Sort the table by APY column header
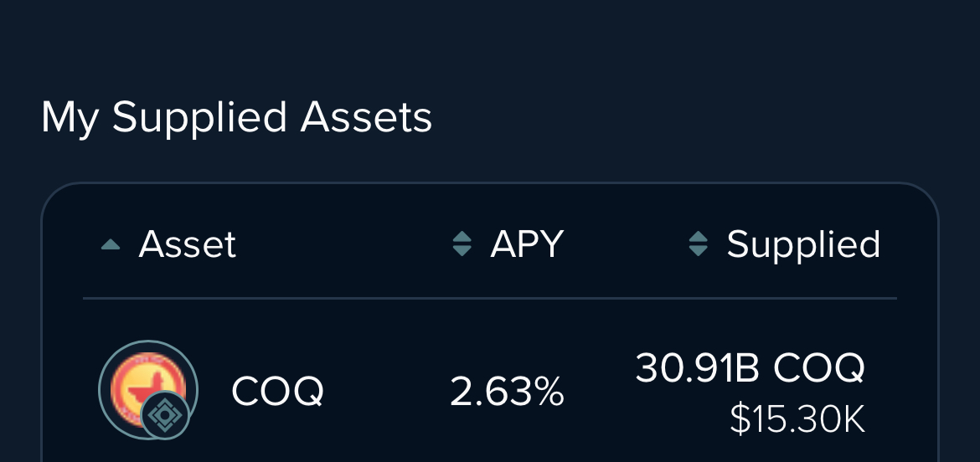This screenshot has width=980, height=462. pos(527,244)
